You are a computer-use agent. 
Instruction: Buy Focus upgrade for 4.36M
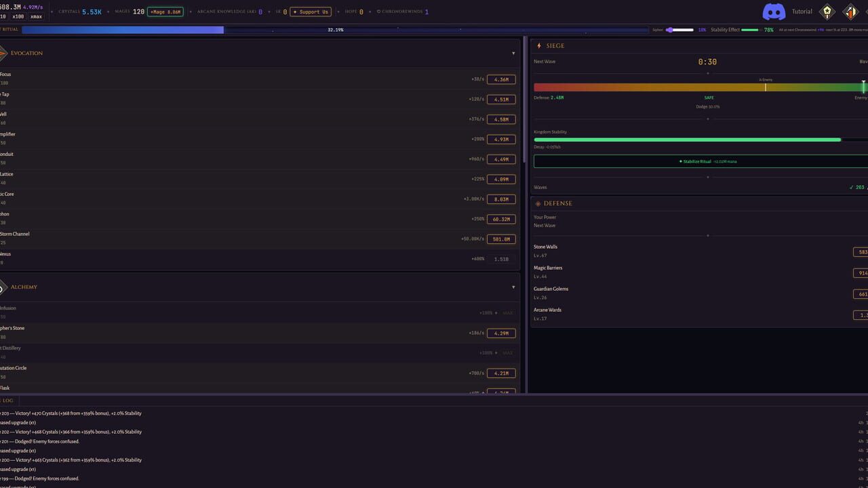pyautogui.click(x=501, y=79)
